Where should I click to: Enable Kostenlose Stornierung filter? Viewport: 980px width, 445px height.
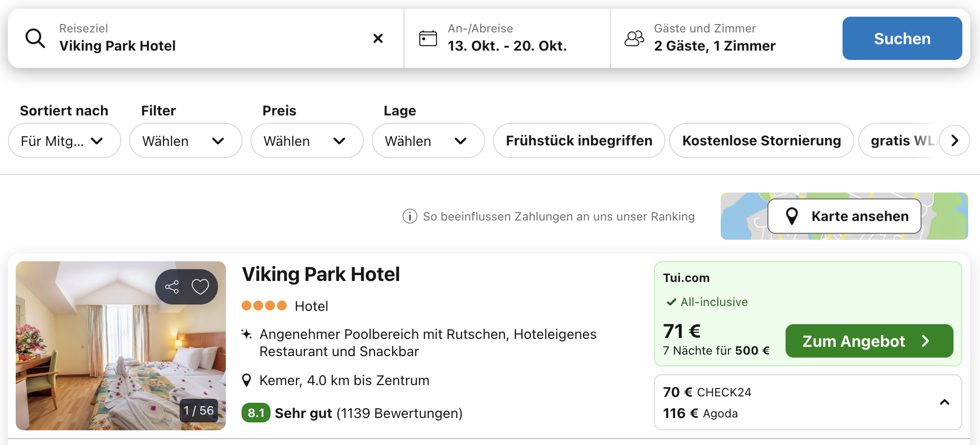[x=761, y=141]
